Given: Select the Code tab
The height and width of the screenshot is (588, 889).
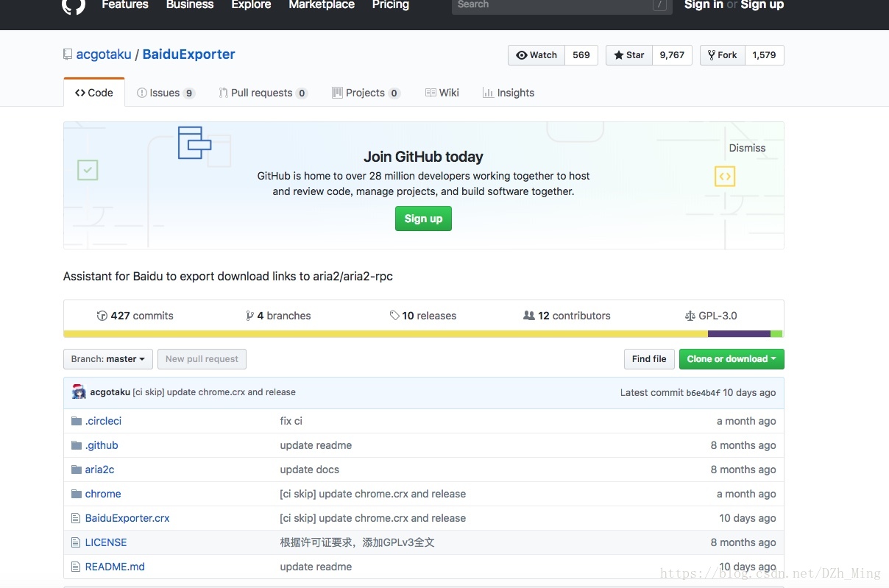Looking at the screenshot, I should (94, 93).
